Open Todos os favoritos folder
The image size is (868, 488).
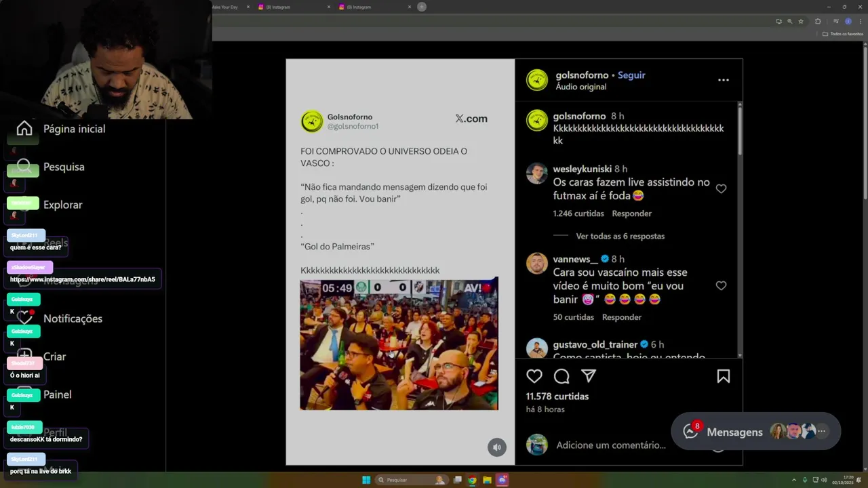click(843, 34)
